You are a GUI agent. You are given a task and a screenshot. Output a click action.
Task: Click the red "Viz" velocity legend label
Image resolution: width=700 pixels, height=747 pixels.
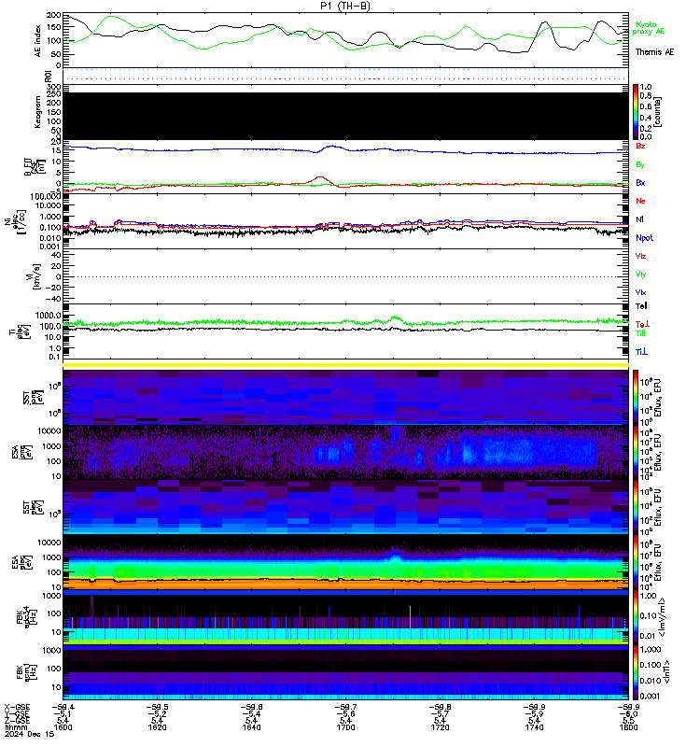click(640, 256)
